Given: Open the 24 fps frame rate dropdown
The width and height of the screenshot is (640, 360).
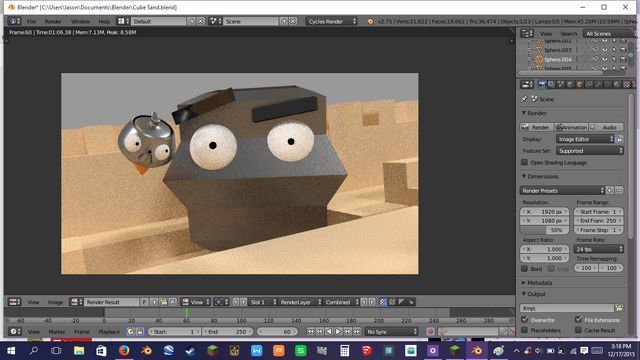Looking at the screenshot, I should 599,249.
